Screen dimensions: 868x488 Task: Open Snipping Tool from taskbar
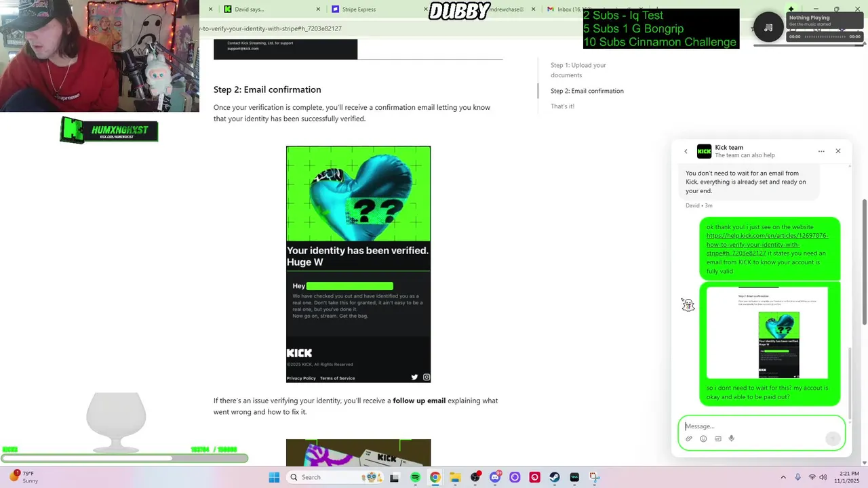[x=595, y=477]
